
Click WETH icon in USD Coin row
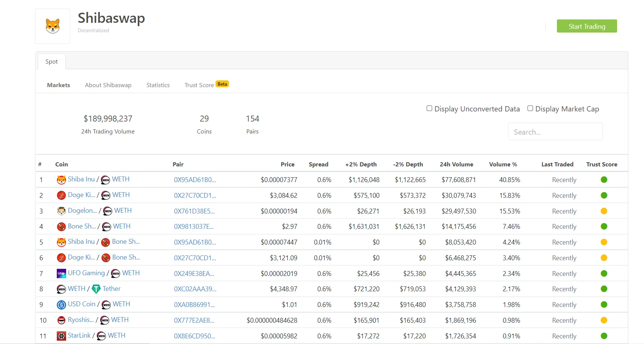click(x=106, y=305)
